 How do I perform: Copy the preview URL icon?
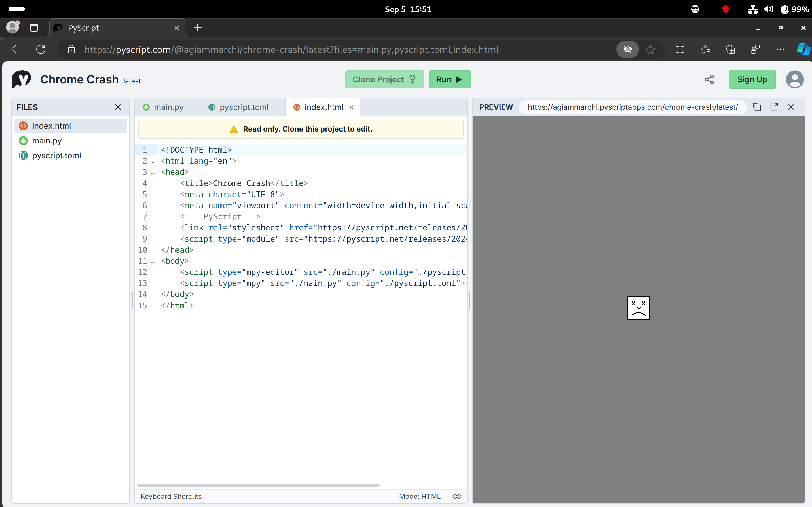tap(757, 107)
